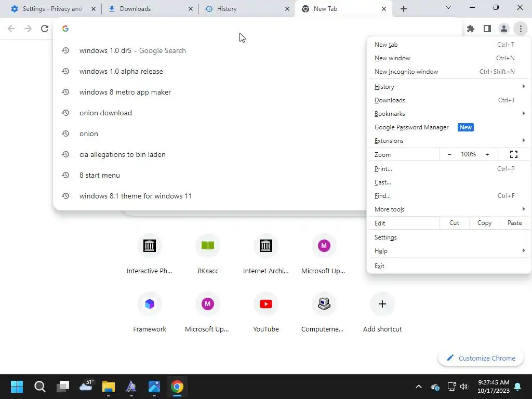532x399 pixels.
Task: Expand the Help submenu
Action: [449, 251]
